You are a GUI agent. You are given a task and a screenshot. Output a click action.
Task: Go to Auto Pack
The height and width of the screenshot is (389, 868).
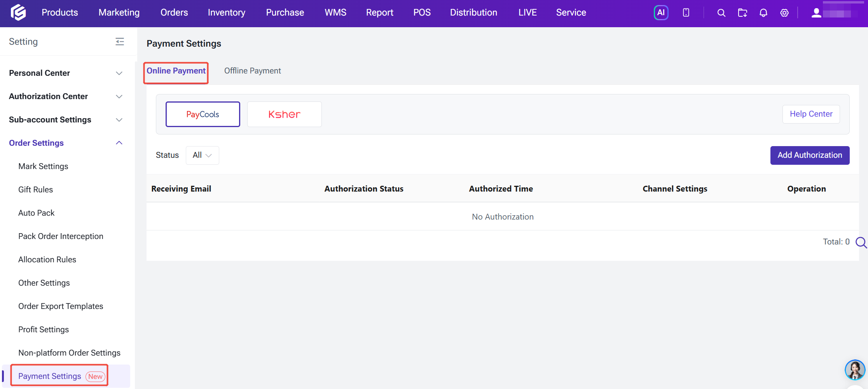pos(36,213)
